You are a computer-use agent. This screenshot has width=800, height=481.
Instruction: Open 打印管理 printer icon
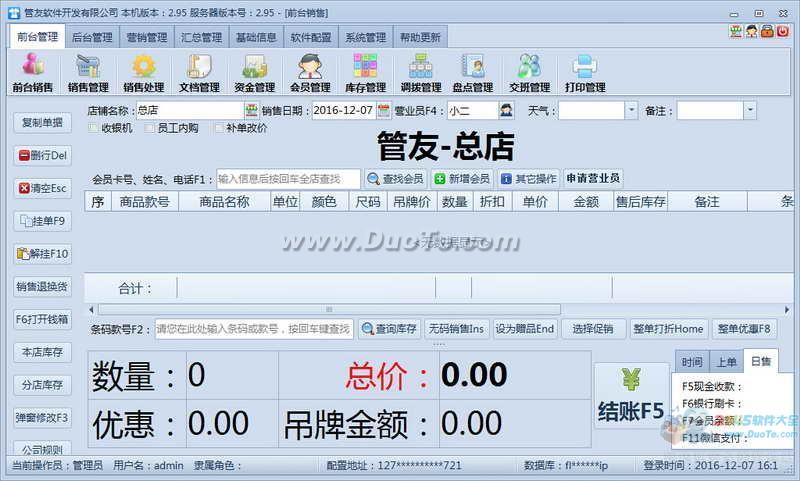585,72
